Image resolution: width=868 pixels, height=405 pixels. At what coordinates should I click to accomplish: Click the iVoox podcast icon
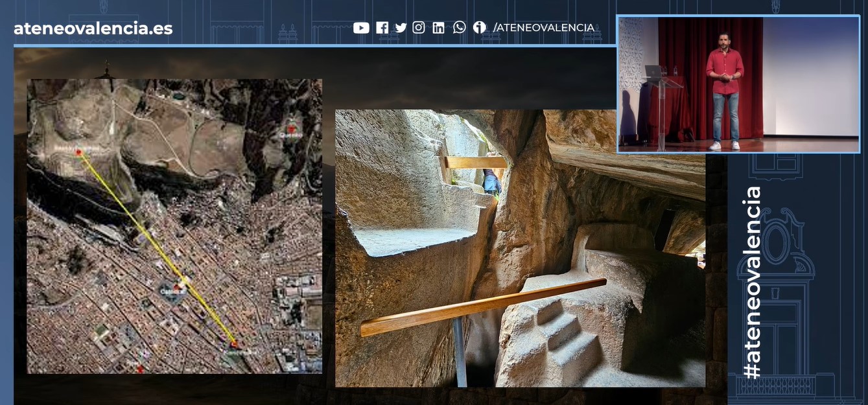pyautogui.click(x=479, y=28)
